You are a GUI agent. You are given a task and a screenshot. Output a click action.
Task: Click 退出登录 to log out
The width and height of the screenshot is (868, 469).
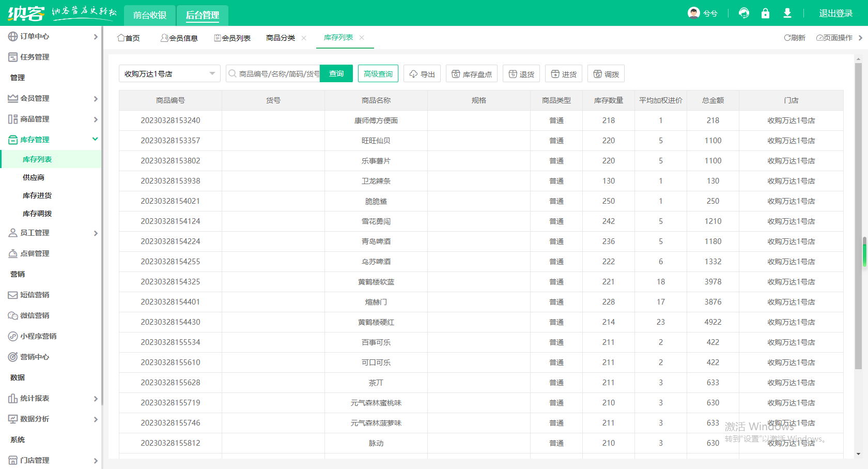click(x=835, y=13)
